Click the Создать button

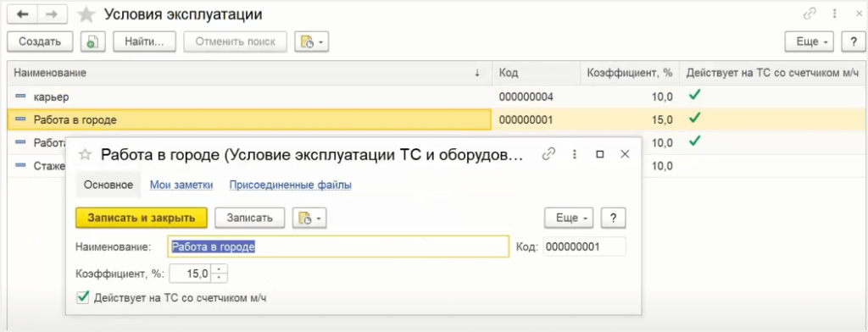coord(40,41)
